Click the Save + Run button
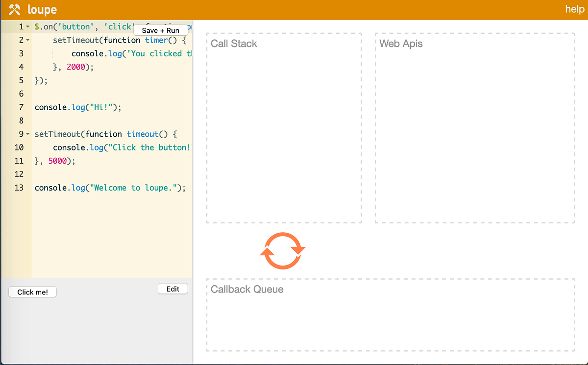The height and width of the screenshot is (365, 588). [161, 30]
